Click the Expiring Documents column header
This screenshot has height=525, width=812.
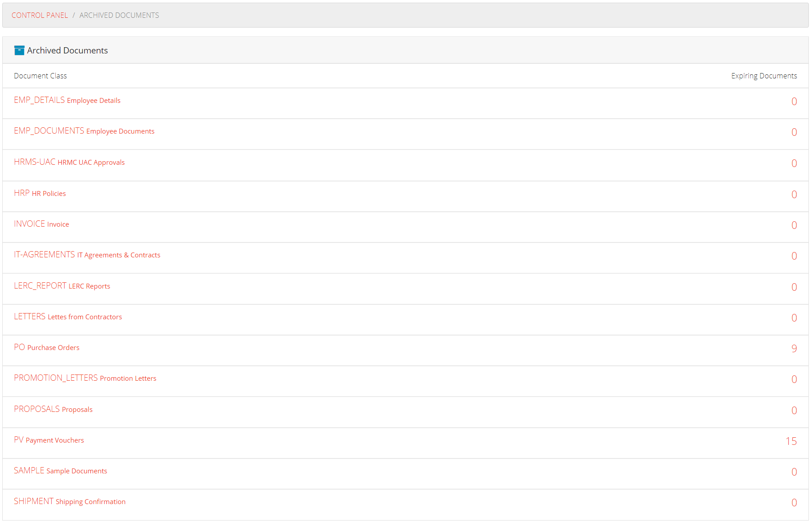pos(764,76)
